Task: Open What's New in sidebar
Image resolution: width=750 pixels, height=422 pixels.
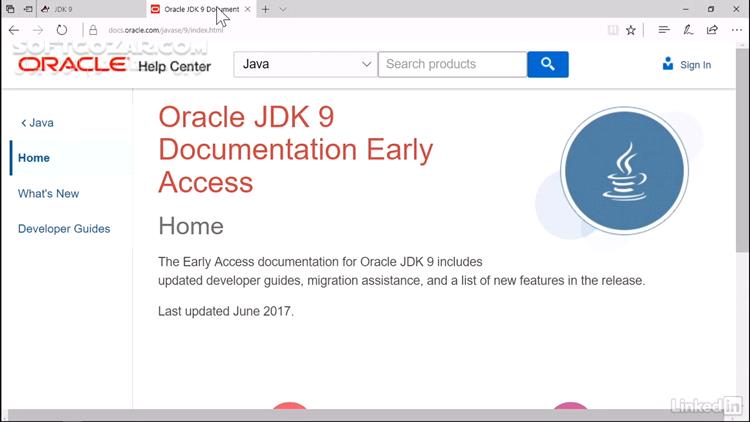Action: [48, 194]
